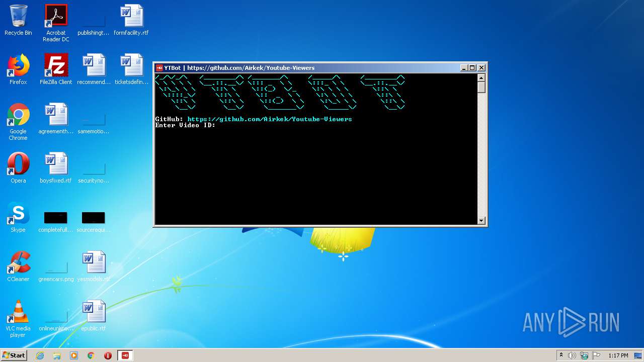Select the sourcerequi... black thumbnail file
644x362 pixels.
[x=94, y=221]
